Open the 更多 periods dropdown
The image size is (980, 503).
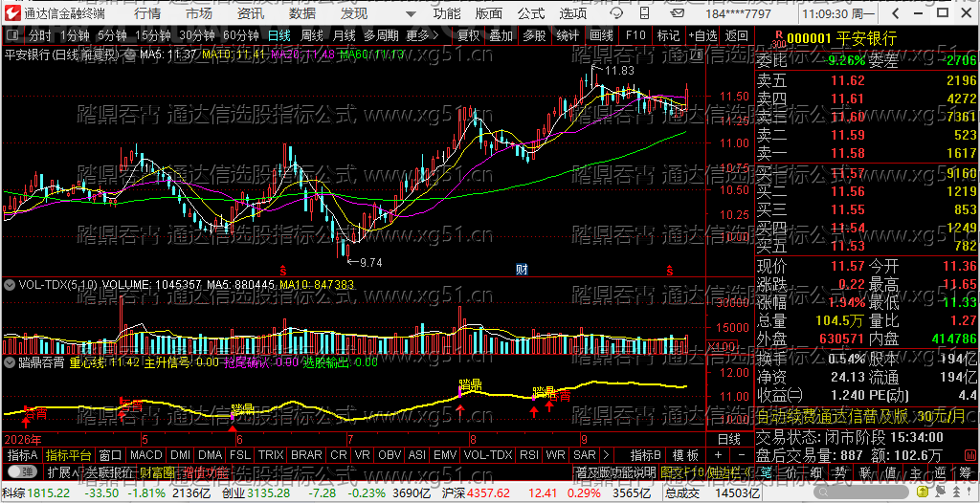coord(422,35)
